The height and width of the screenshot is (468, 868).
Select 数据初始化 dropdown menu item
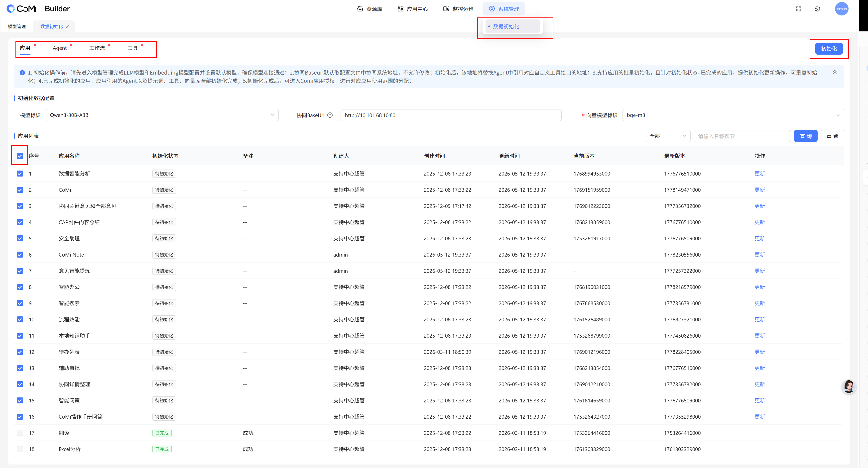point(512,26)
